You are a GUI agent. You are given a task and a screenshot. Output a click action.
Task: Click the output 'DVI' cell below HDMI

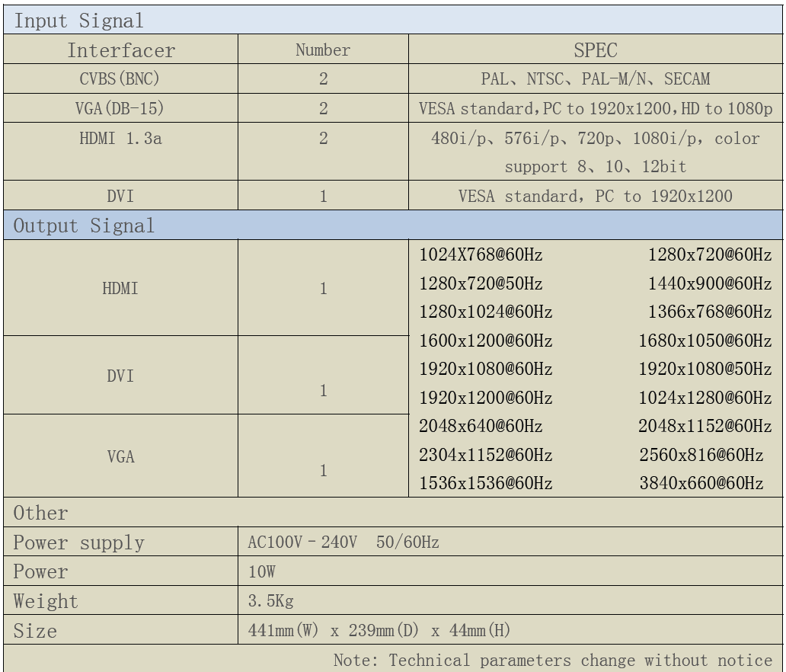[121, 375]
